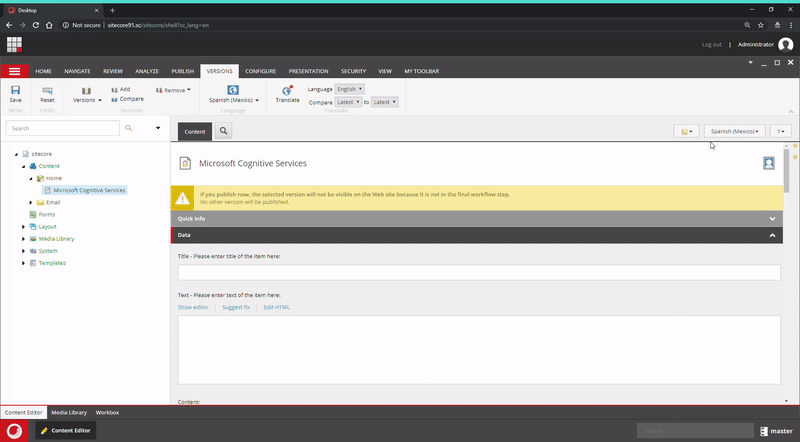
Task: Collapse the ribbon with the arrow
Action: 791,111
